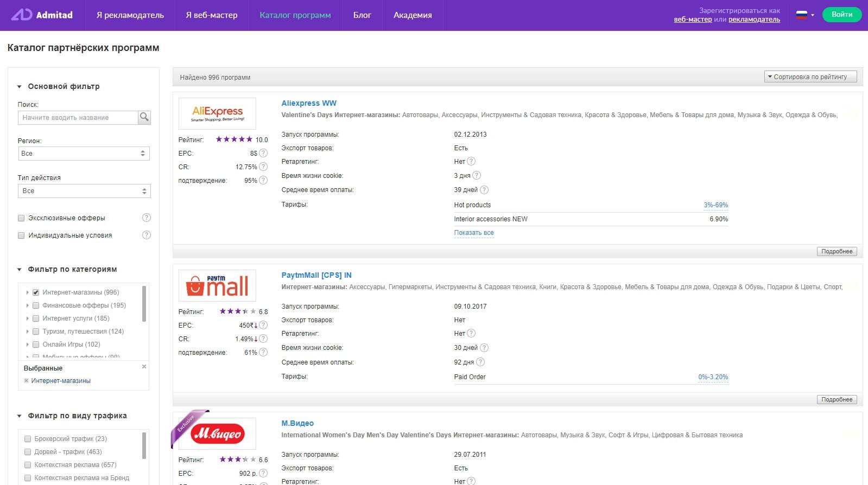
Task: Click the Russian flag language icon
Action: [801, 15]
